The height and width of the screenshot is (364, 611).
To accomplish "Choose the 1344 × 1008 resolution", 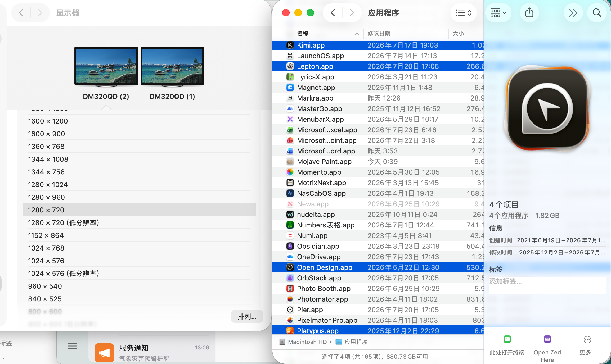I will click(139, 159).
